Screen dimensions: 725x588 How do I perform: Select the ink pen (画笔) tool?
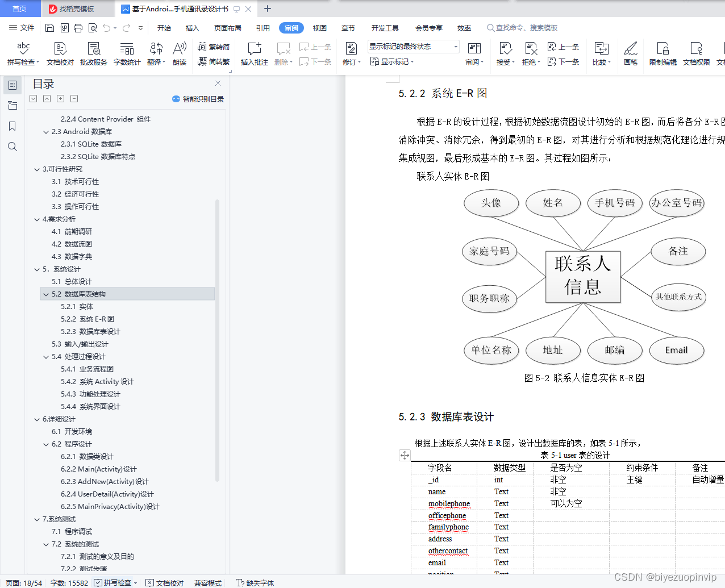click(631, 53)
